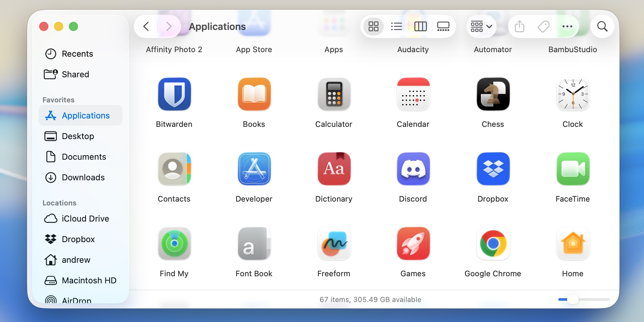Select the Books app icon
This screenshot has height=322, width=644.
click(x=254, y=94)
